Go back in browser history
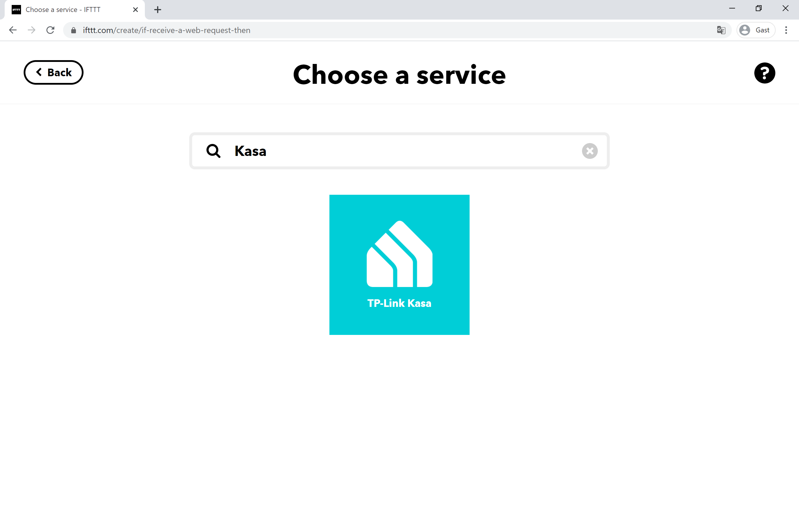 pos(13,30)
